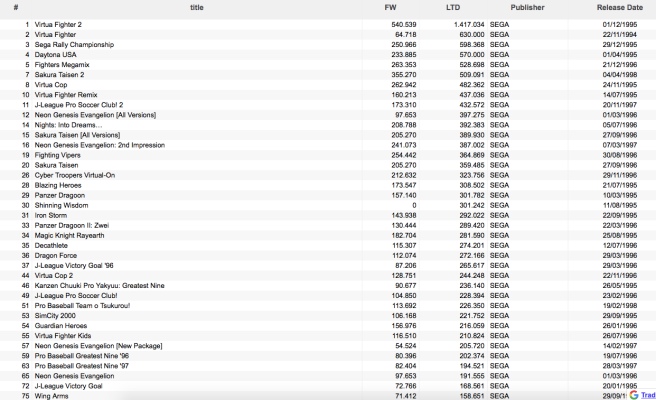The image size is (656, 400).
Task: Click Sakura Taisen 2 title
Action: [59, 75]
